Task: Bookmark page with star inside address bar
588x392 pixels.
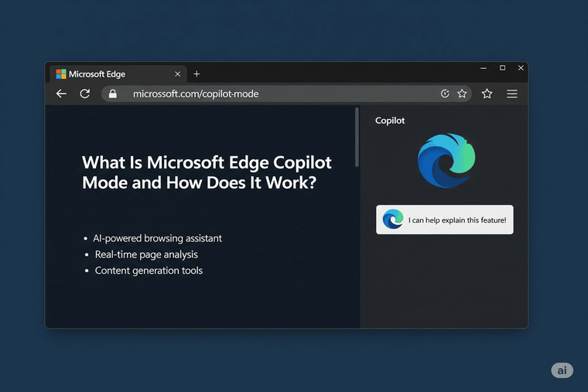Action: (462, 94)
